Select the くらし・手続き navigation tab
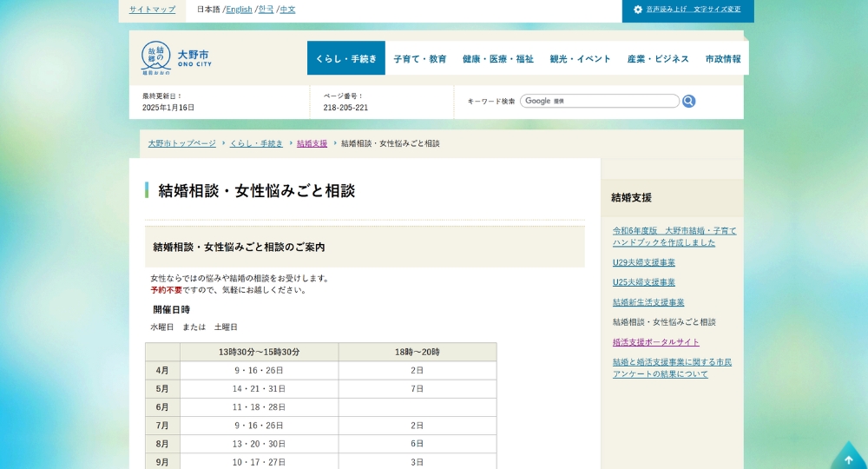The width and height of the screenshot is (868, 469). 346,59
